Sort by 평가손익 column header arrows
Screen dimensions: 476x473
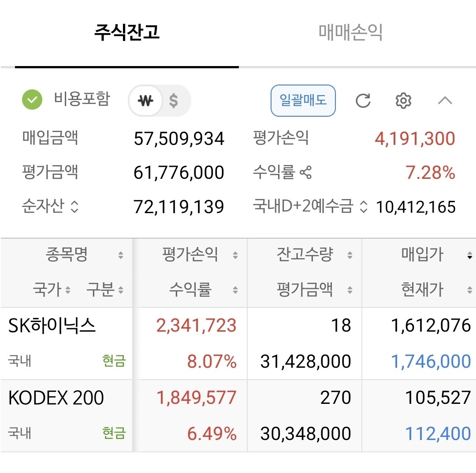click(x=235, y=255)
